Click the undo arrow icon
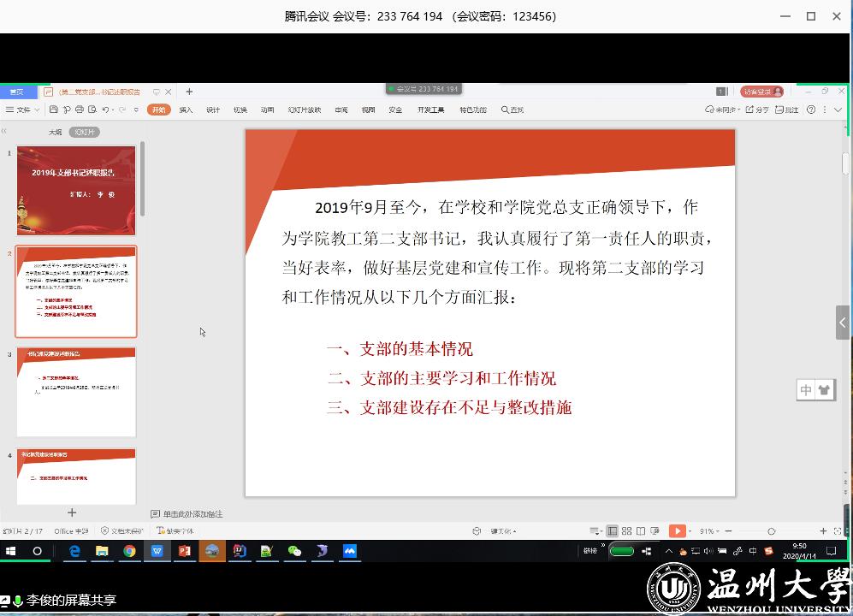Screen dimensions: 853x616 click(x=105, y=110)
